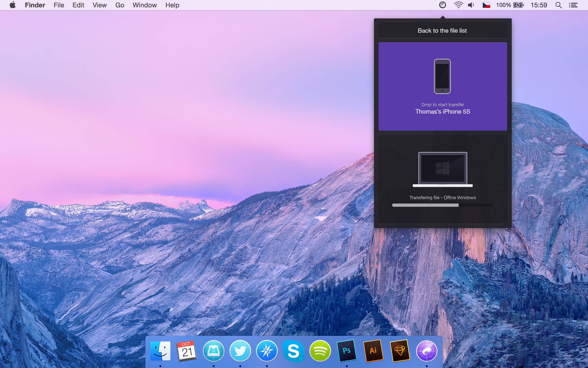
Task: Open Twitter from the Dock
Action: [240, 351]
